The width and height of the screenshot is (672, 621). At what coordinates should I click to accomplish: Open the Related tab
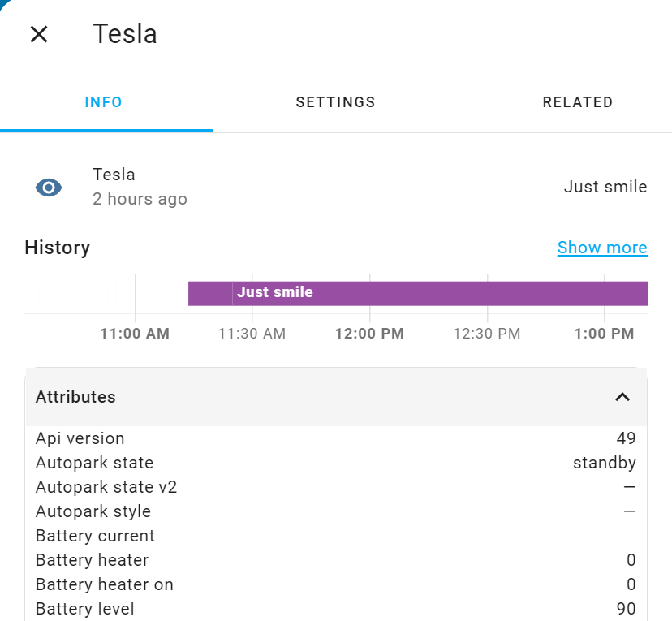point(577,102)
